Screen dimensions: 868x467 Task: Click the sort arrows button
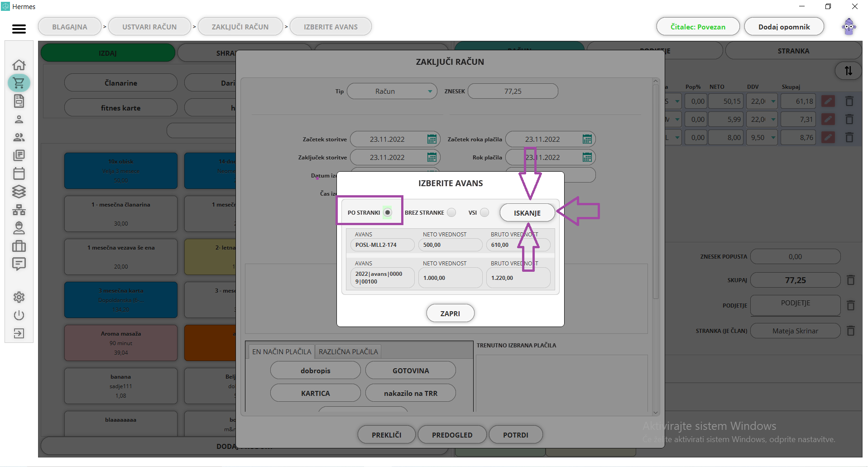(848, 71)
